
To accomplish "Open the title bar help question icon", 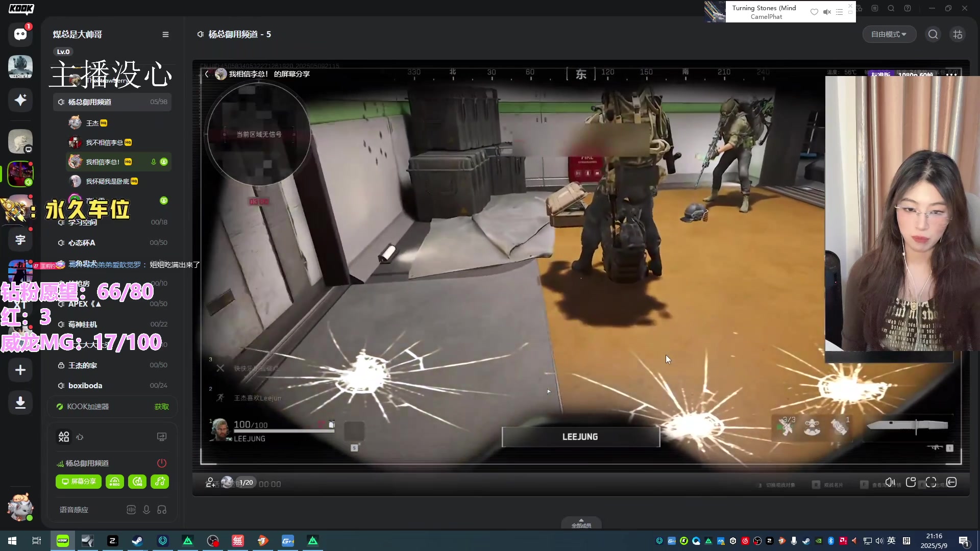I will coord(908,8).
